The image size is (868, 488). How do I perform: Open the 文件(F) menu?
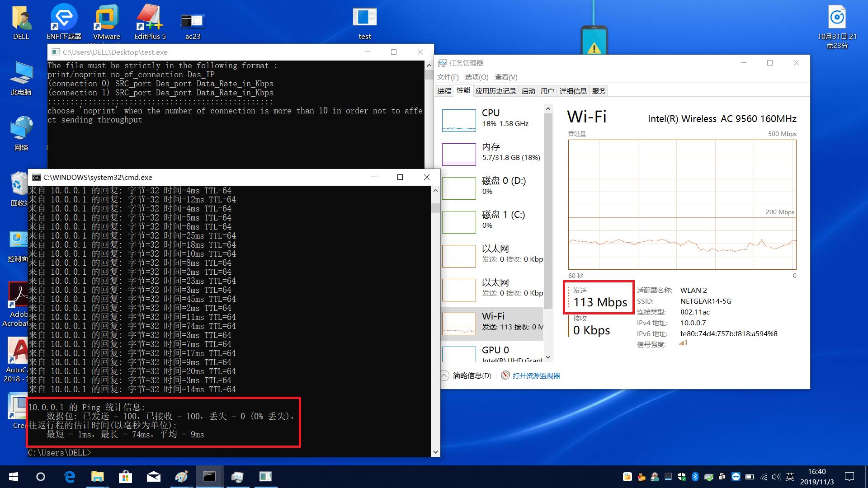448,77
